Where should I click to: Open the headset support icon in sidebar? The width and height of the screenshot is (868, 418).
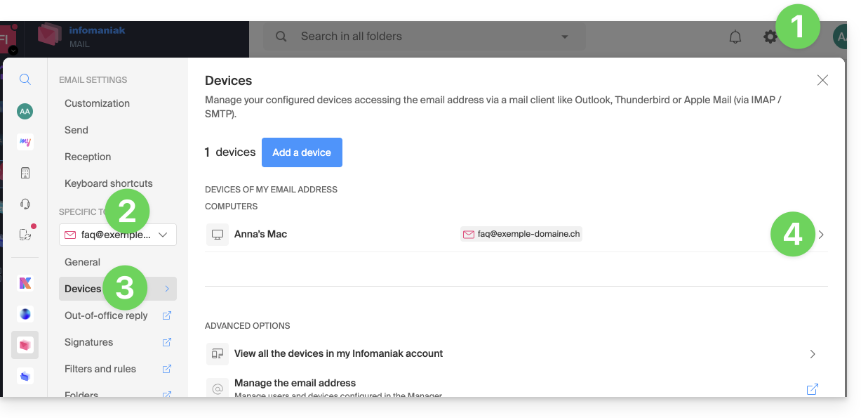tap(25, 204)
